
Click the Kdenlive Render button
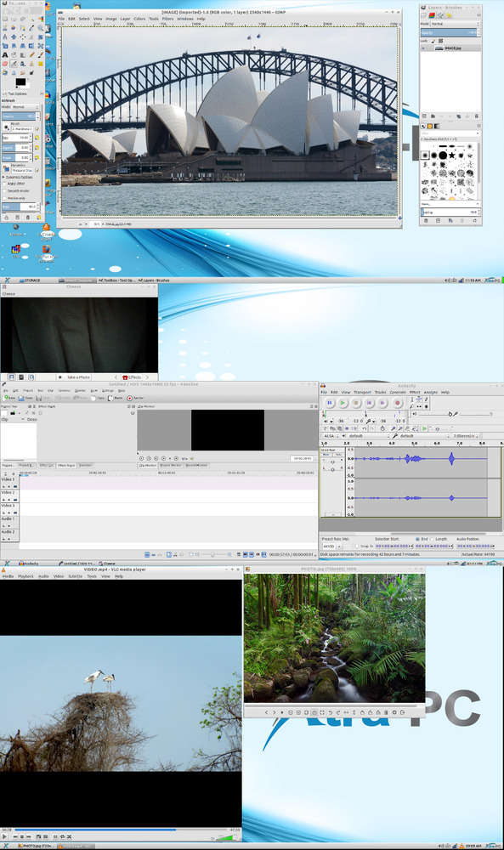(x=135, y=398)
